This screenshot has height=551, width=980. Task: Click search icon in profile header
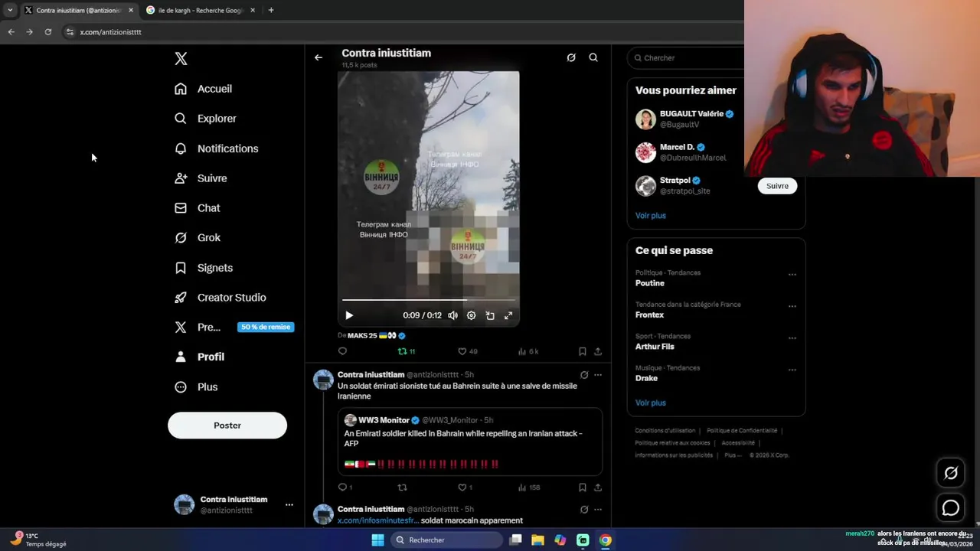point(593,57)
